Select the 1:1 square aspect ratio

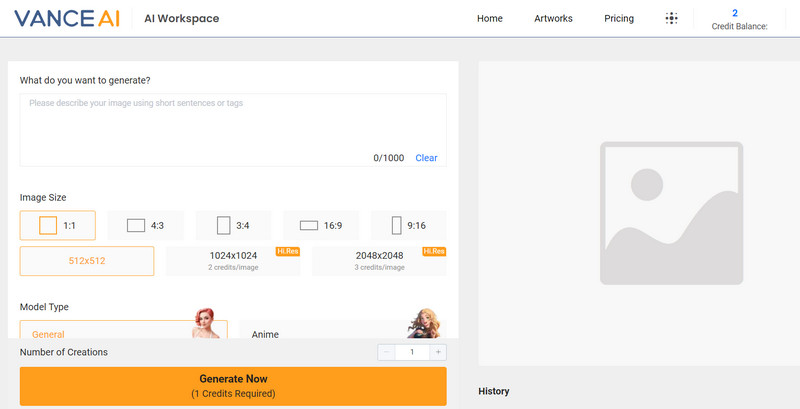pyautogui.click(x=57, y=226)
